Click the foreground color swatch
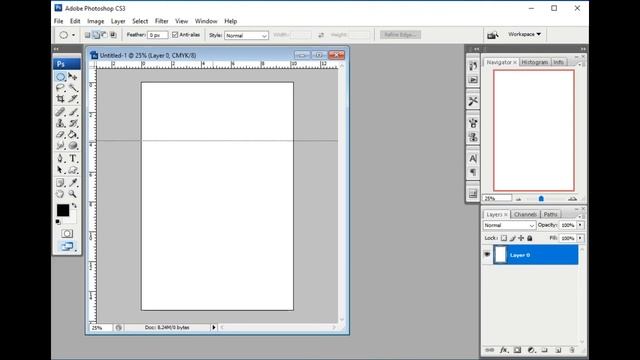Screen dimensions: 640x360 click(63, 210)
